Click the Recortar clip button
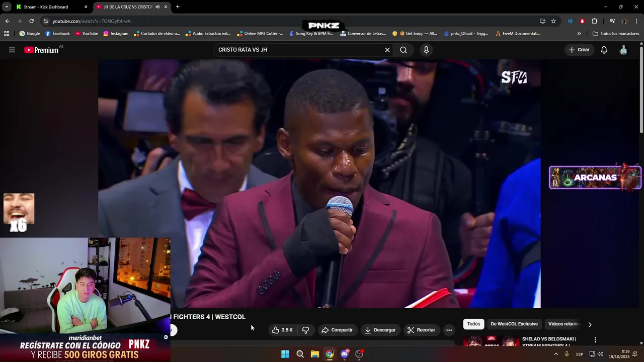 click(x=421, y=330)
